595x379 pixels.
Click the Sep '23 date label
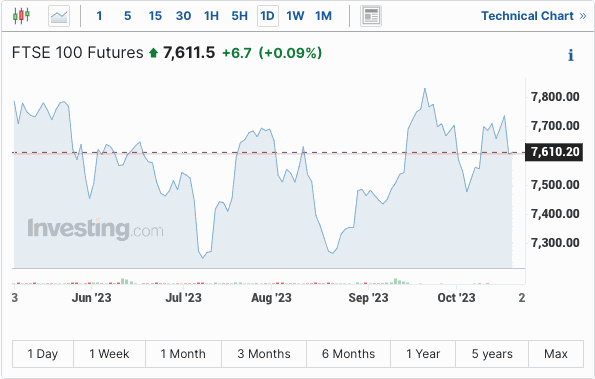click(368, 298)
